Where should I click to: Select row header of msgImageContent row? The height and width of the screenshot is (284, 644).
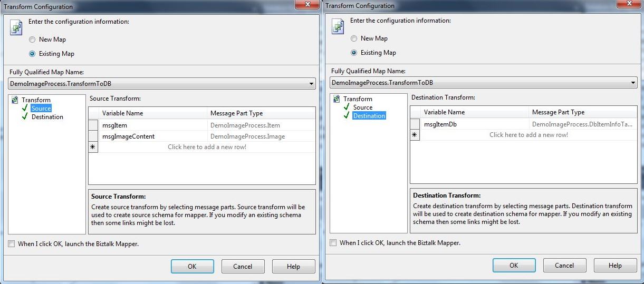point(93,136)
